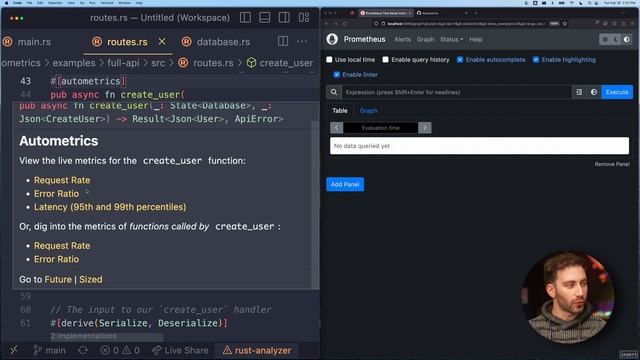Close the routes.rs tab

(x=162, y=42)
